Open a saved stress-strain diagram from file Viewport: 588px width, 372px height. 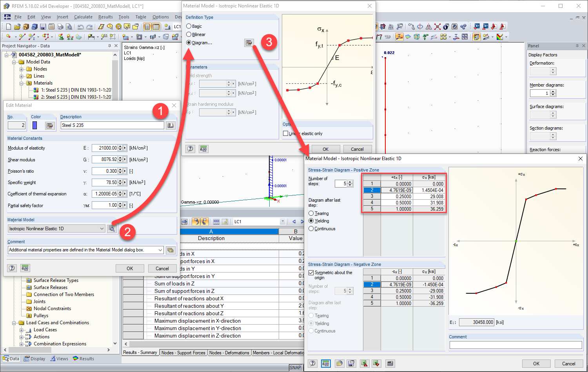339,363
